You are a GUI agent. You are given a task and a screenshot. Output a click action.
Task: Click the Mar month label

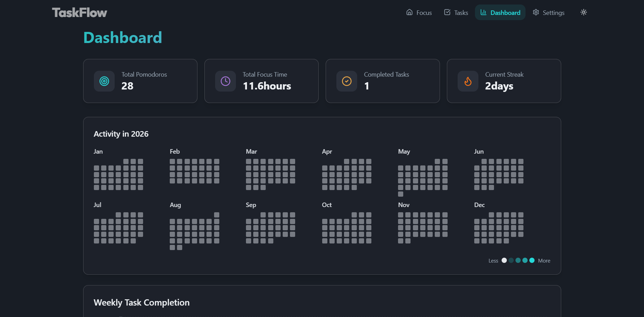[x=251, y=152]
